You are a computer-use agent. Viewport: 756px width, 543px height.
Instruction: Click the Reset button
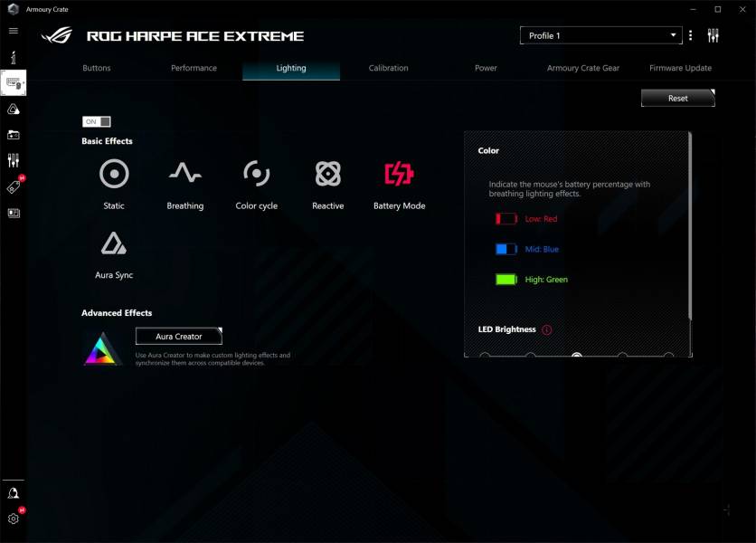coord(678,98)
